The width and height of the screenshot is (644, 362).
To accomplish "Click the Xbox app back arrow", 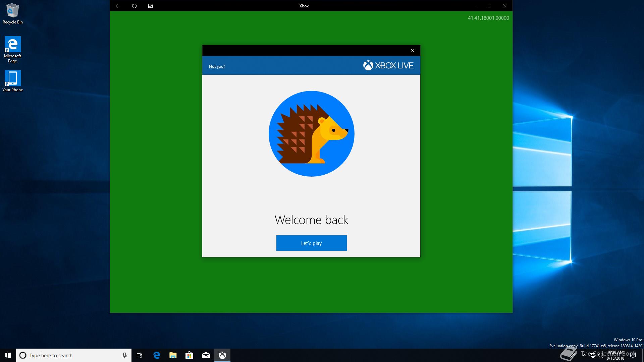I will pos(118,6).
